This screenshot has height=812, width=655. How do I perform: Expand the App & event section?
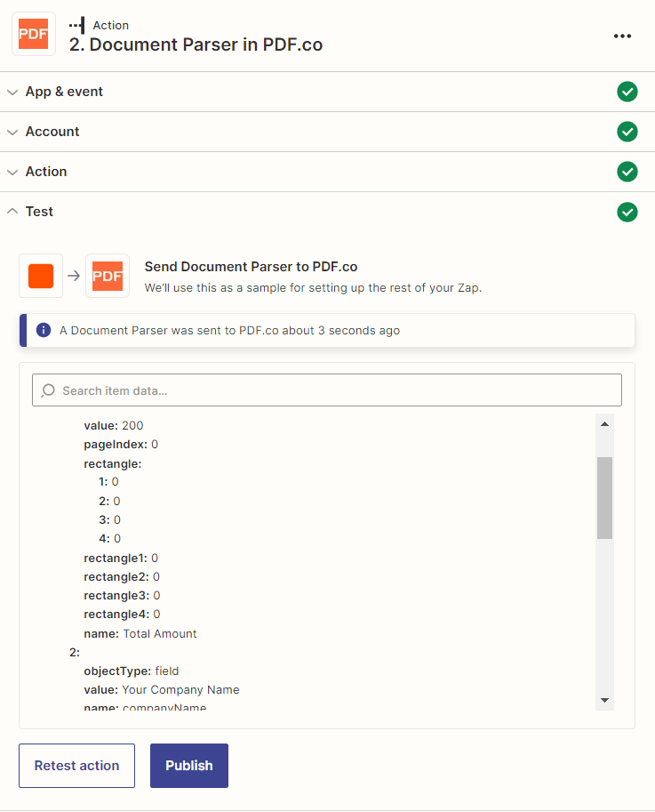coord(64,92)
